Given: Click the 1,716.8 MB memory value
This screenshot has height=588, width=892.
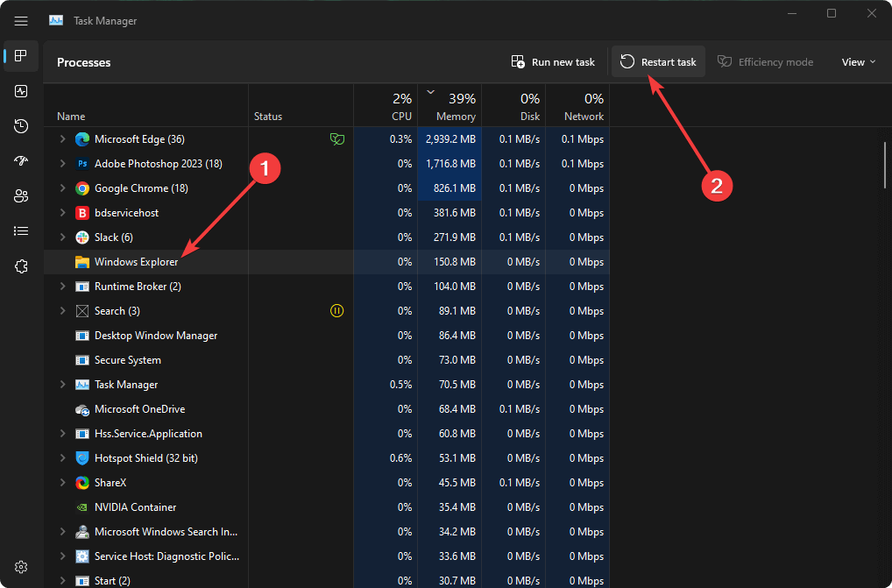Looking at the screenshot, I should [450, 164].
